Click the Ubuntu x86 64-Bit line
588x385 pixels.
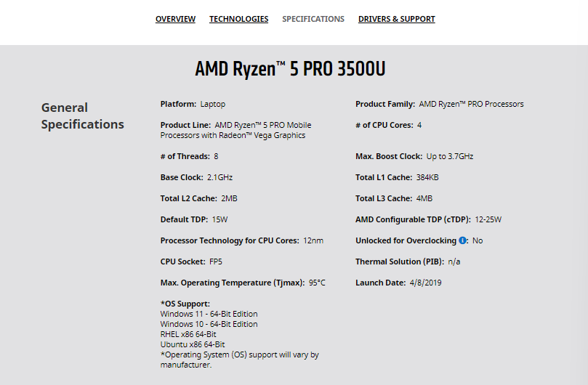[193, 344]
